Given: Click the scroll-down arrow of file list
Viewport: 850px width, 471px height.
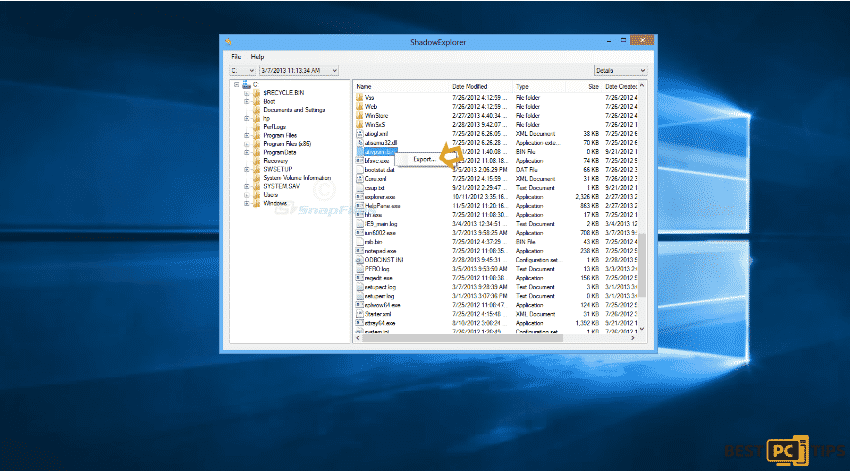Looking at the screenshot, I should [x=642, y=329].
